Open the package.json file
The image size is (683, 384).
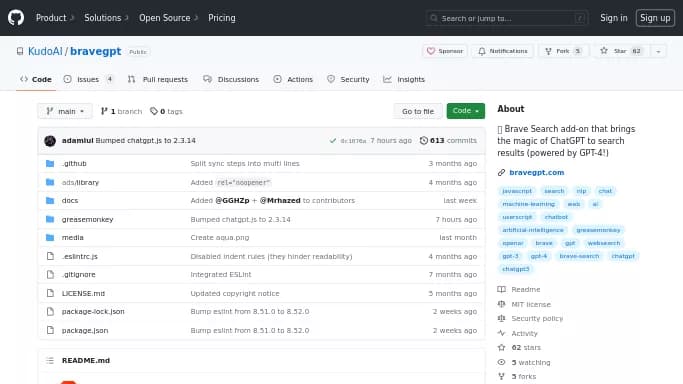[x=85, y=330]
